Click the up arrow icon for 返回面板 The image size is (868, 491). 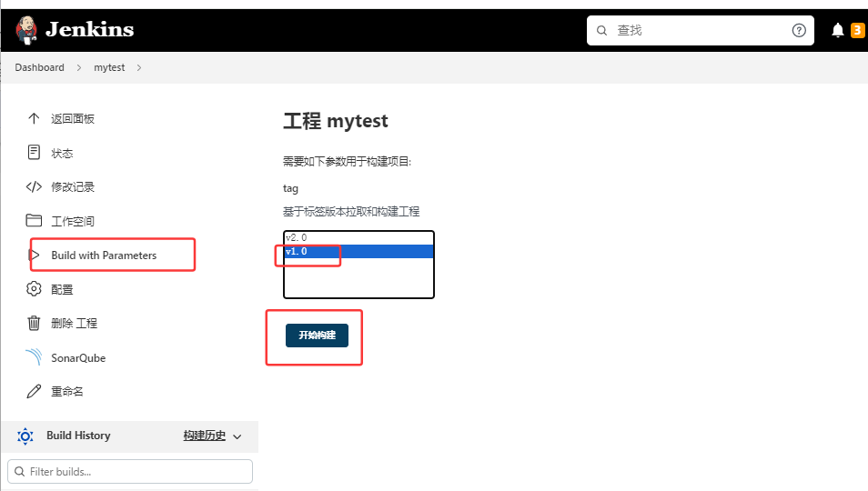click(34, 118)
